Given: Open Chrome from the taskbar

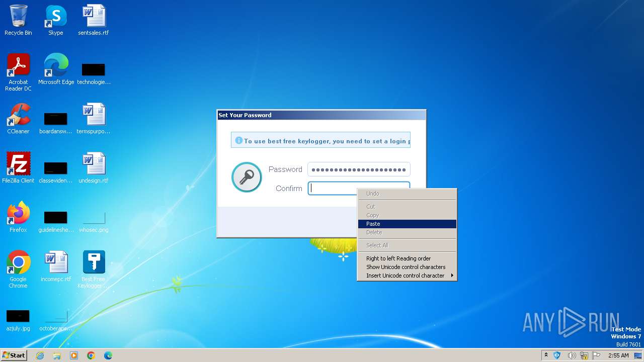Looking at the screenshot, I should tap(91, 355).
